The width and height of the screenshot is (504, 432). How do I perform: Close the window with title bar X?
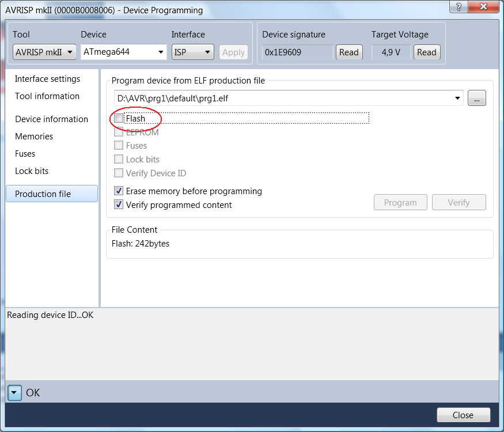[x=484, y=6]
